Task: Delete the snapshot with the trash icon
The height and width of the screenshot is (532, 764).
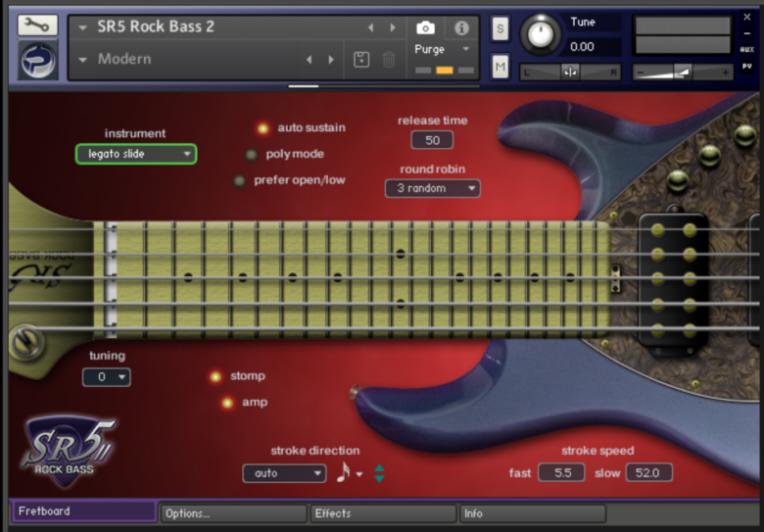Action: click(x=388, y=60)
